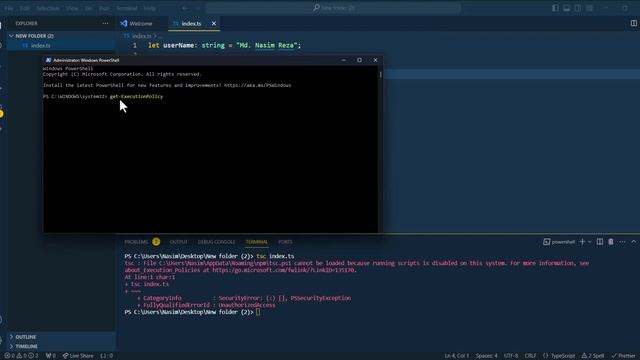Screen dimensions: 640x360
Task: Toggle secondary side bar layout icon
Action: click(578, 8)
